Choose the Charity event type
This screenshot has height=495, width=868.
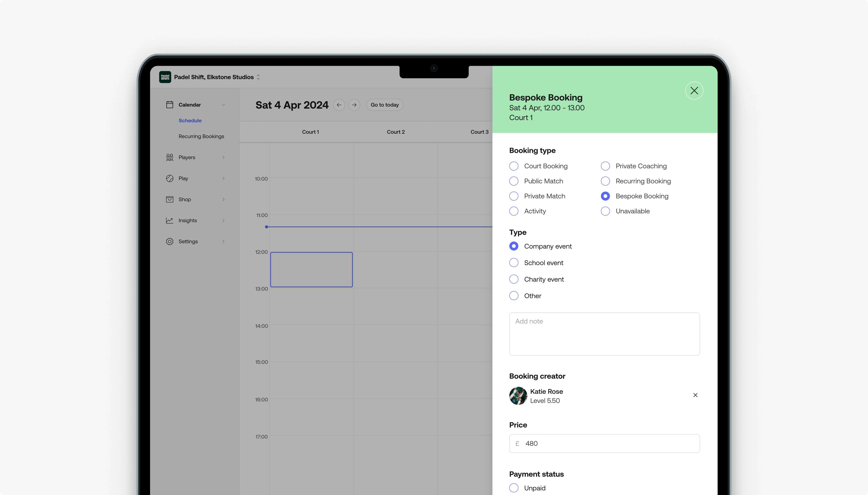(514, 279)
